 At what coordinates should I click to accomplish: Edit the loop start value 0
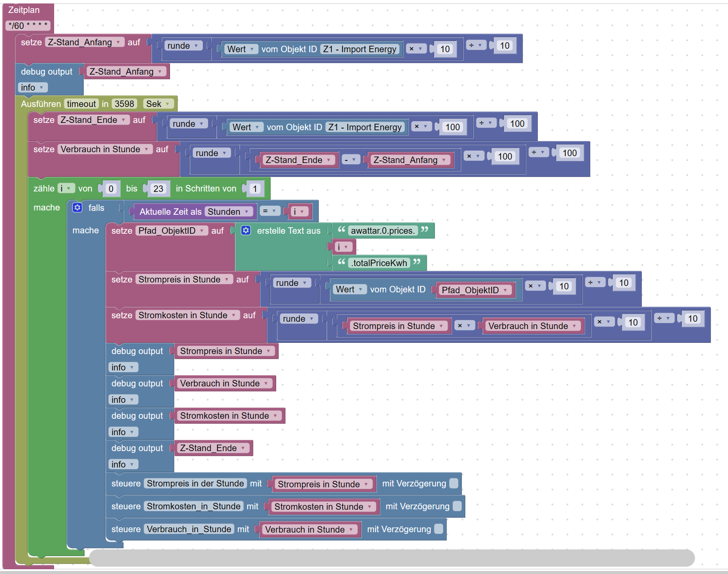[x=111, y=188]
